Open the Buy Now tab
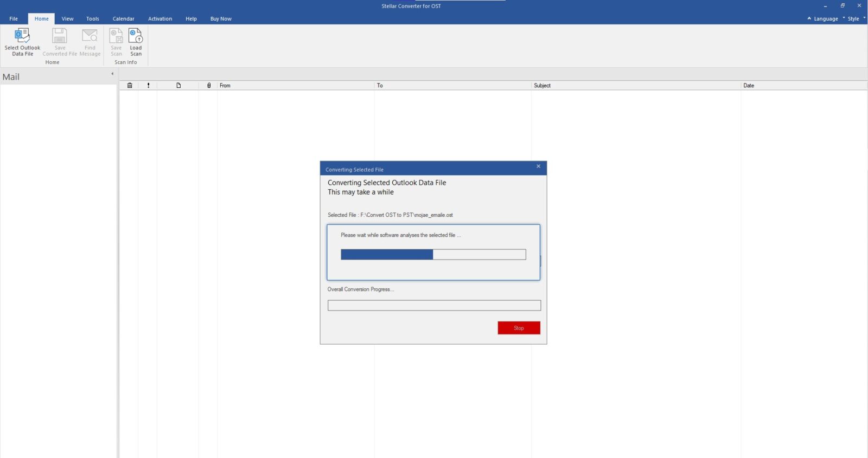The image size is (868, 458). pos(221,18)
